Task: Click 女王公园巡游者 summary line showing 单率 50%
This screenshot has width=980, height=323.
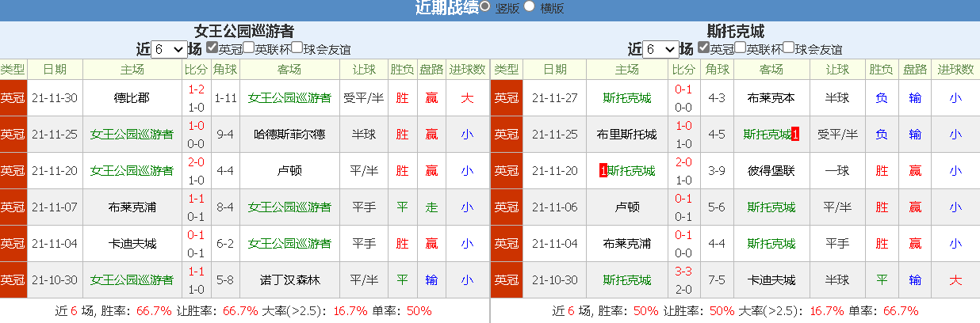Action: pyautogui.click(x=244, y=310)
